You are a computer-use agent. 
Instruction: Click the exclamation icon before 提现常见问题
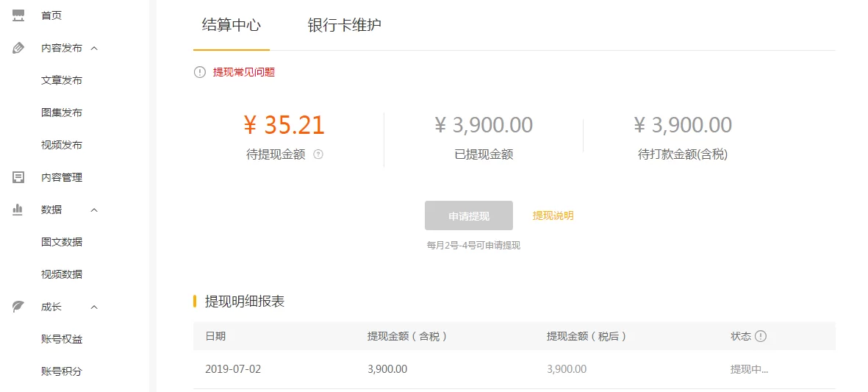(x=199, y=72)
